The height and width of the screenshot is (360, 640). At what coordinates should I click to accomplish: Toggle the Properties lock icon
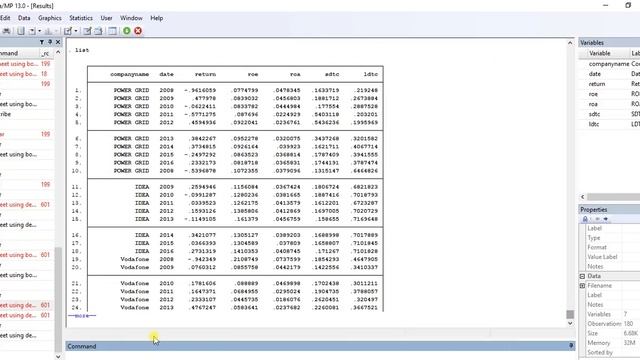[x=585, y=219]
